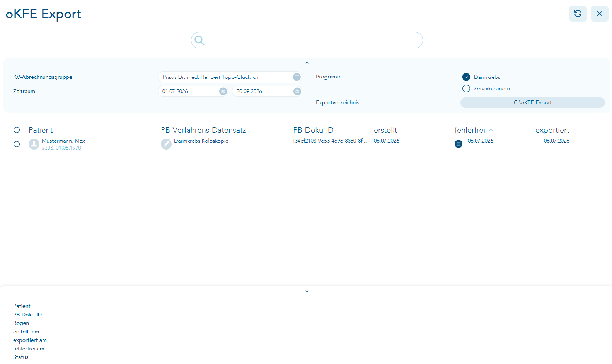Click the magnifier icon in search bar
The image size is (612, 364).
pos(199,40)
